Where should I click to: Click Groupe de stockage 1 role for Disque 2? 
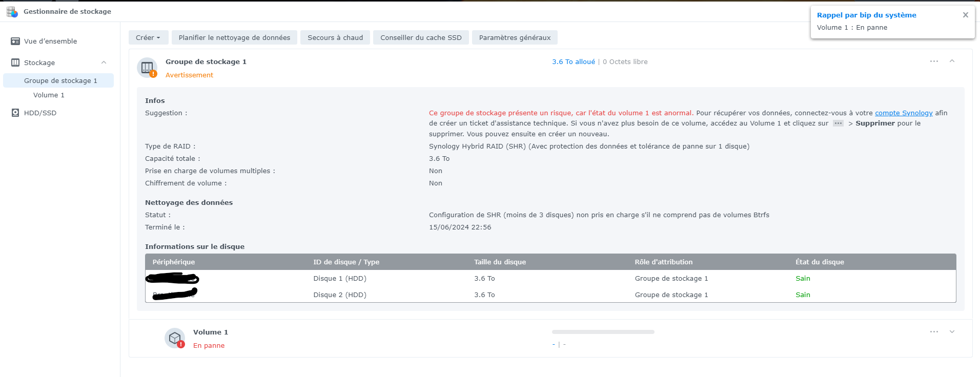click(671, 295)
